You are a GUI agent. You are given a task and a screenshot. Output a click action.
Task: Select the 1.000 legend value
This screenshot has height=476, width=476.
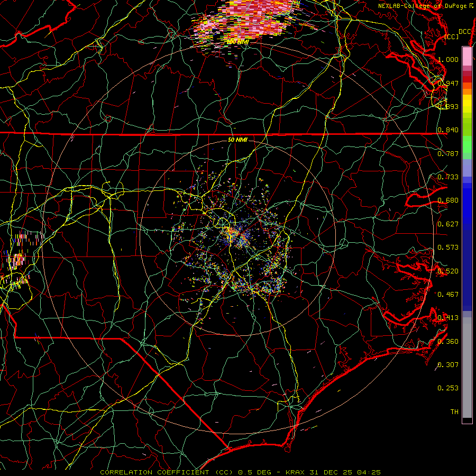tap(448, 59)
